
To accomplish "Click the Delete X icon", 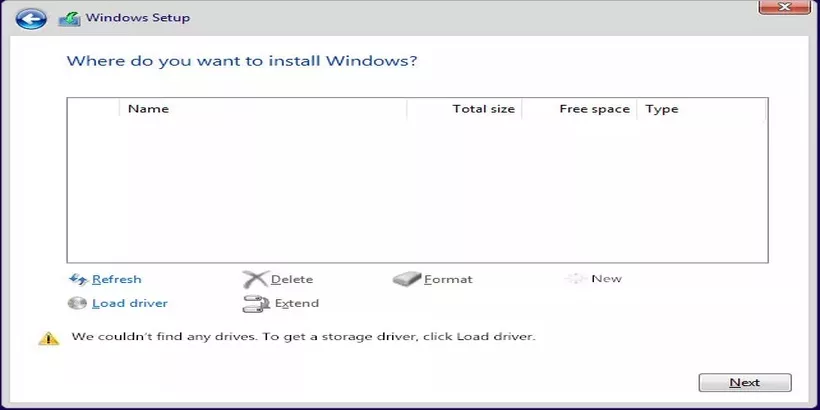I will [255, 279].
